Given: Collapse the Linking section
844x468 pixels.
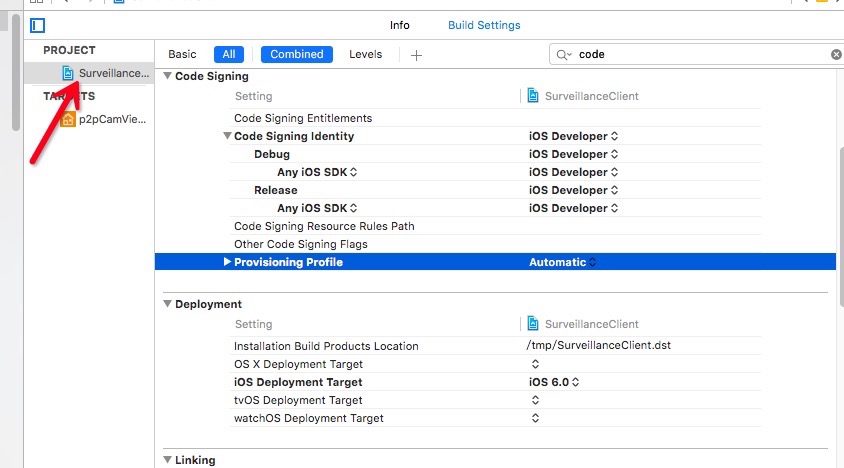Looking at the screenshot, I should coord(167,459).
